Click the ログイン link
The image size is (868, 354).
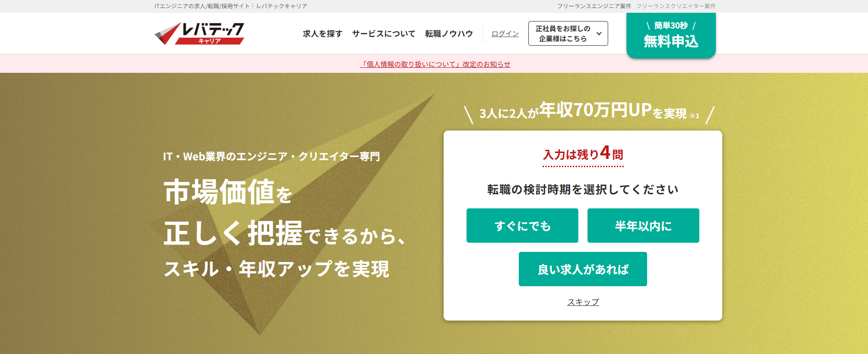(505, 34)
